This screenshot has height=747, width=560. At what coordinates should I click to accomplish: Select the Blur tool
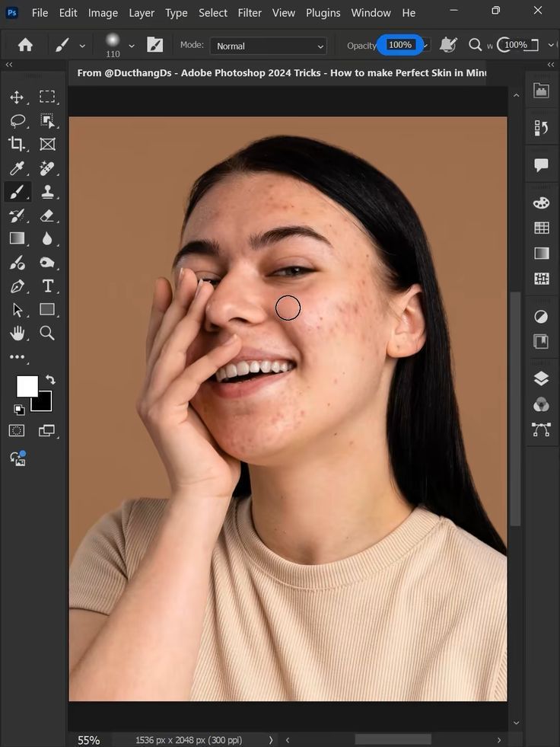[47, 238]
